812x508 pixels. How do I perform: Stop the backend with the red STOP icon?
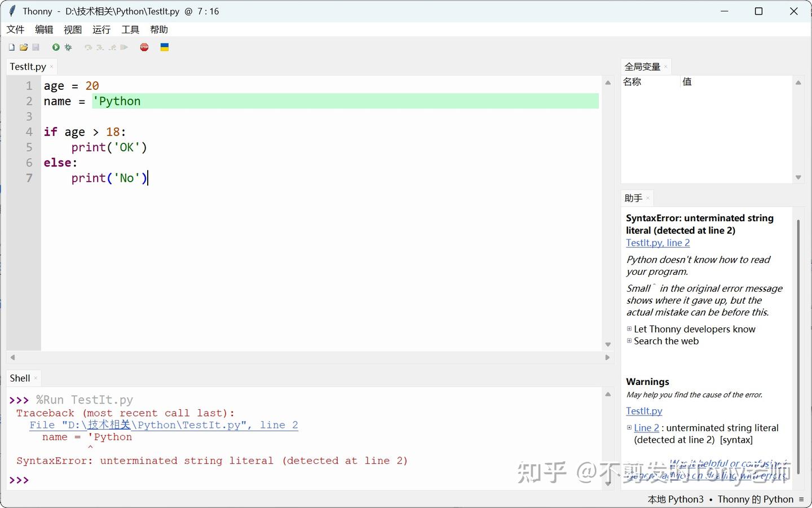click(x=144, y=47)
